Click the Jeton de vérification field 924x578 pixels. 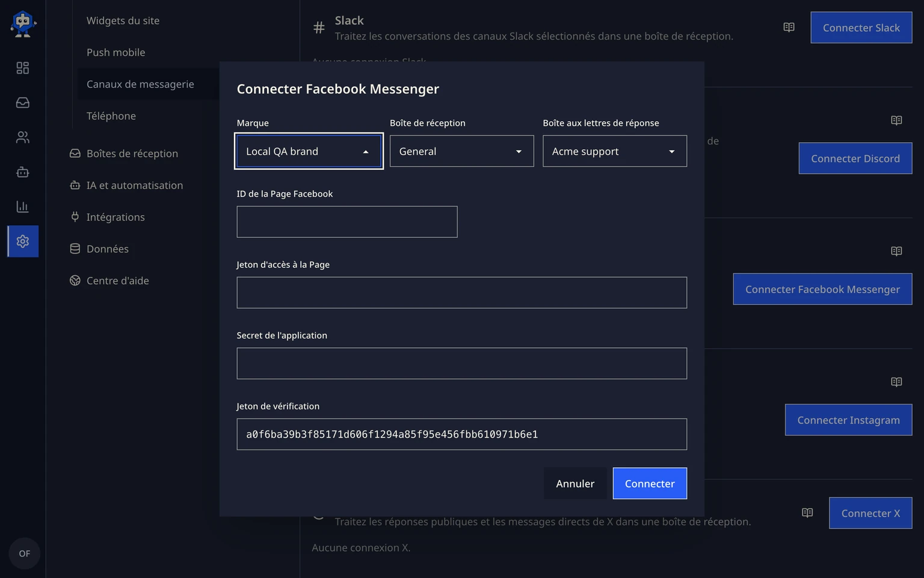point(462,434)
